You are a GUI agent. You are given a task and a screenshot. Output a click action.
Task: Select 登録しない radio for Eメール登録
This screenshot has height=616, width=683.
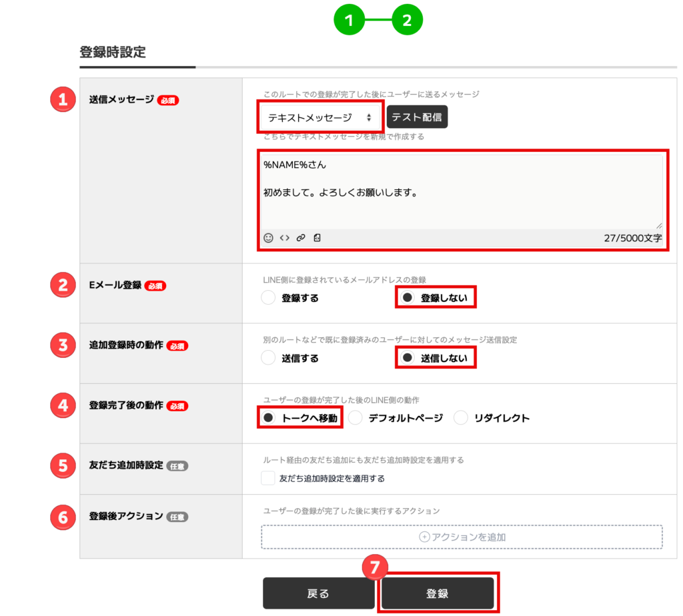(x=408, y=298)
